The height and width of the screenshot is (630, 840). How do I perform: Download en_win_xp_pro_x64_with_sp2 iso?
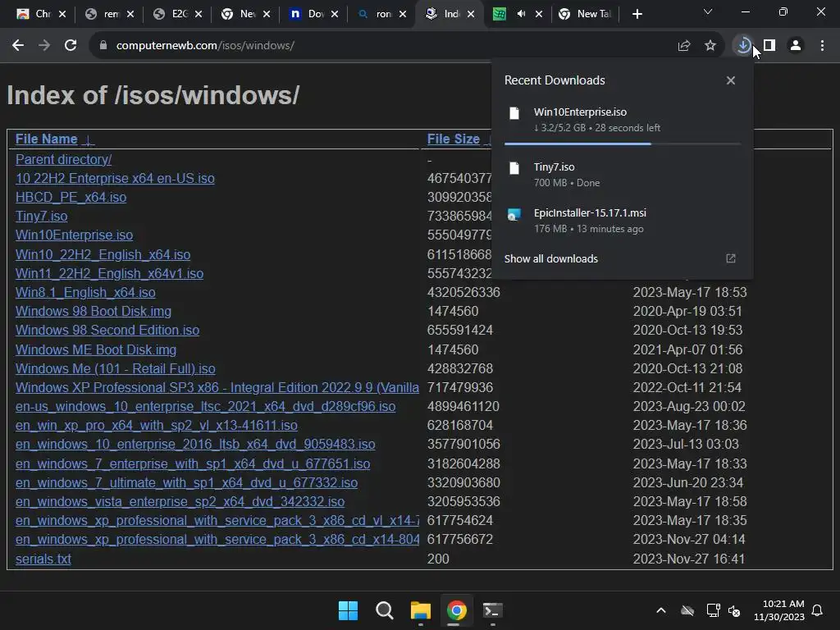pos(156,426)
